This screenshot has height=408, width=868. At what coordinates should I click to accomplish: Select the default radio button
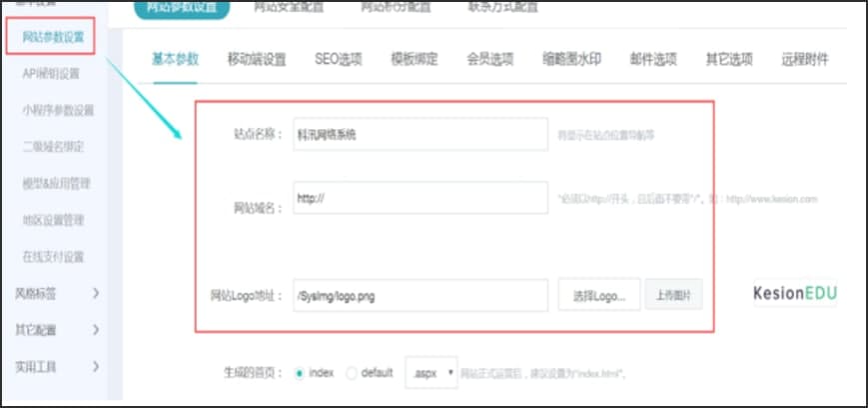[351, 373]
